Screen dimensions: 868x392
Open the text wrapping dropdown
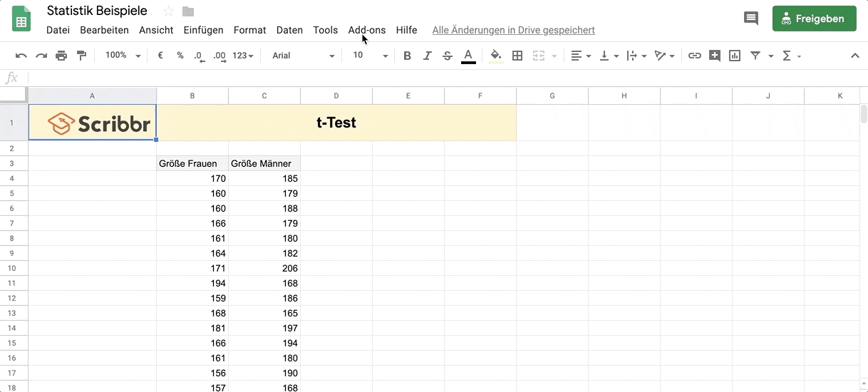[636, 56]
